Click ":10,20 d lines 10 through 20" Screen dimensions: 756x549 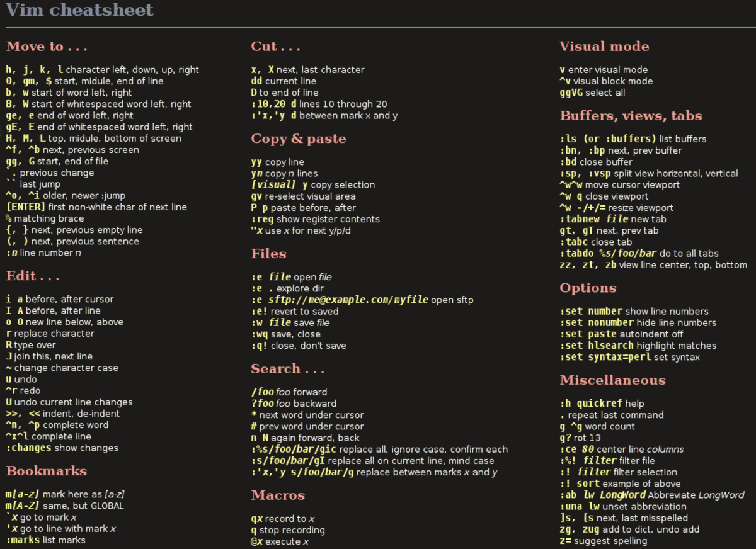pyautogui.click(x=319, y=104)
